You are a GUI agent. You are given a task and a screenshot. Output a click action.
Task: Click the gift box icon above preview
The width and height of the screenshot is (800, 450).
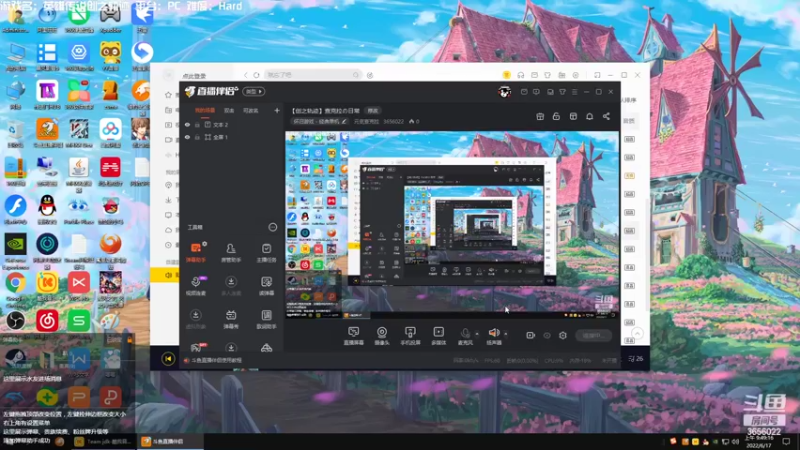point(540,116)
